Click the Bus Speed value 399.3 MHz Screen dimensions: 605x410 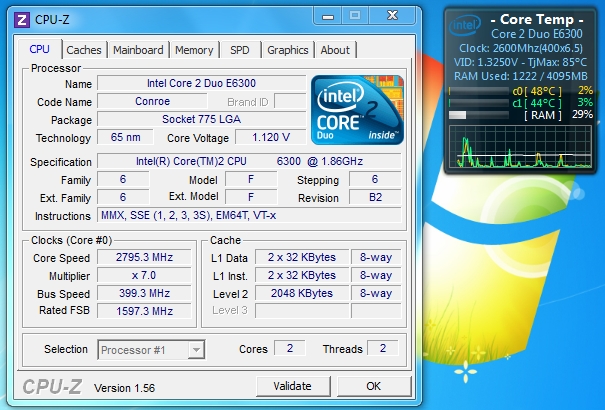click(x=144, y=294)
